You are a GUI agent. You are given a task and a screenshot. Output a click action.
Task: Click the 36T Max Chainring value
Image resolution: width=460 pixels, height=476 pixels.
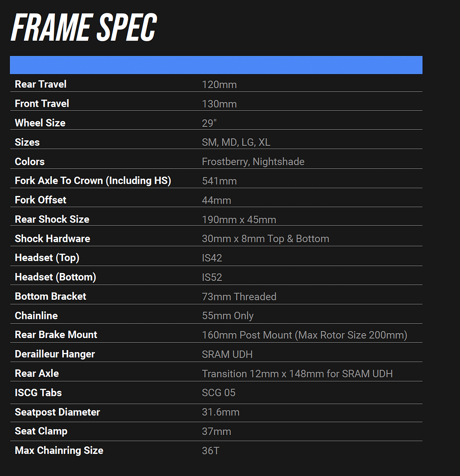click(210, 451)
